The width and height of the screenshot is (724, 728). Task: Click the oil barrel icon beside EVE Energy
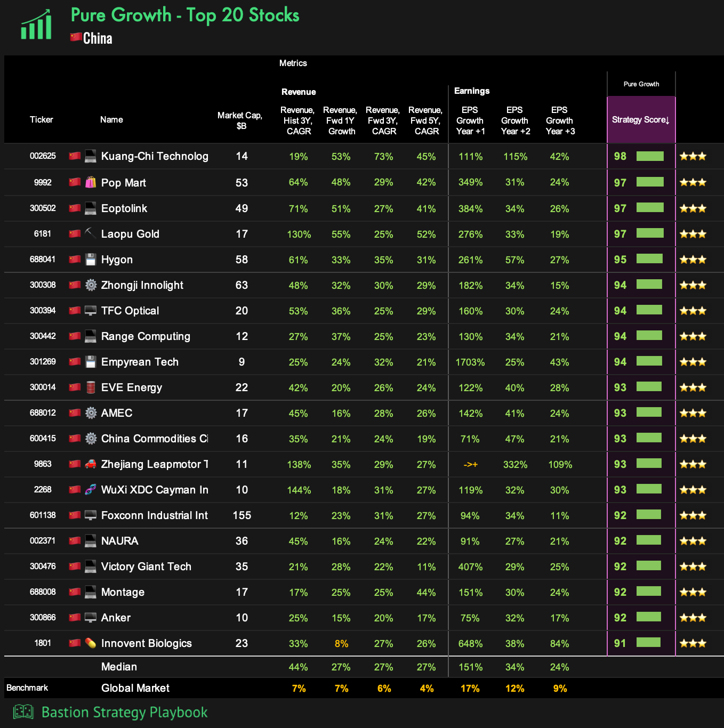[91, 387]
